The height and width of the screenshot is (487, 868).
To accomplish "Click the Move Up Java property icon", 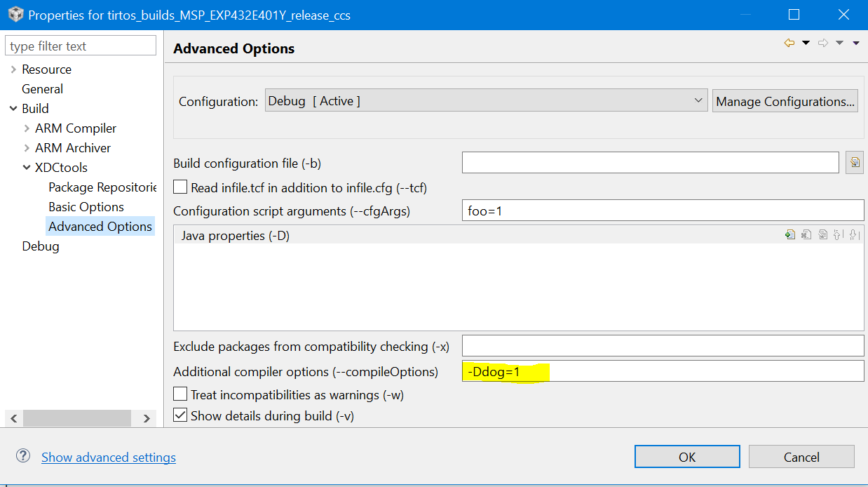I will click(838, 236).
